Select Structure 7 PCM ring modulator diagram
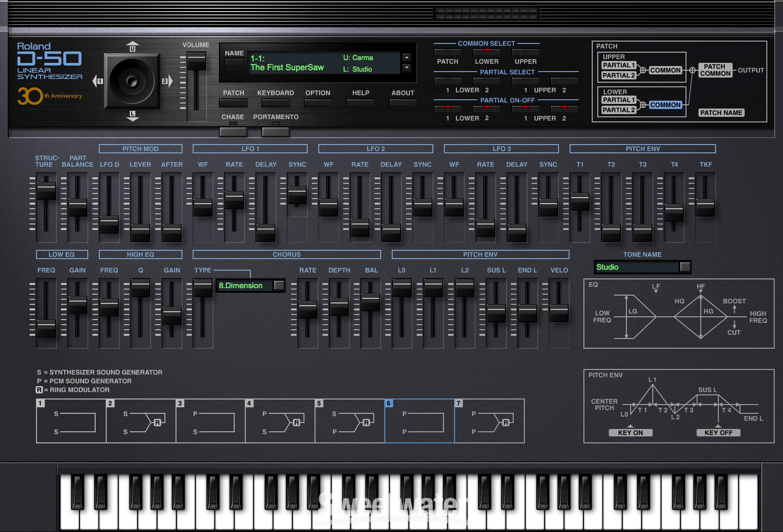Image resolution: width=783 pixels, height=532 pixels. (x=488, y=421)
